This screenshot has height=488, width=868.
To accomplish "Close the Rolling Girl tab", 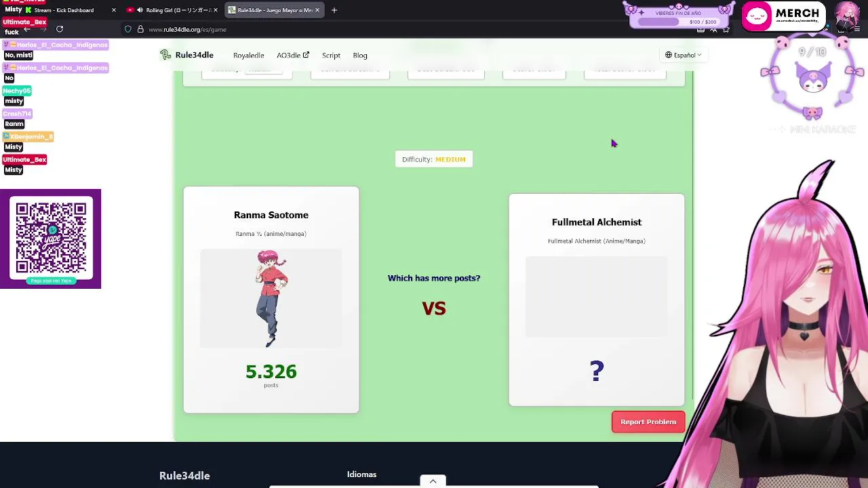I will (x=216, y=10).
